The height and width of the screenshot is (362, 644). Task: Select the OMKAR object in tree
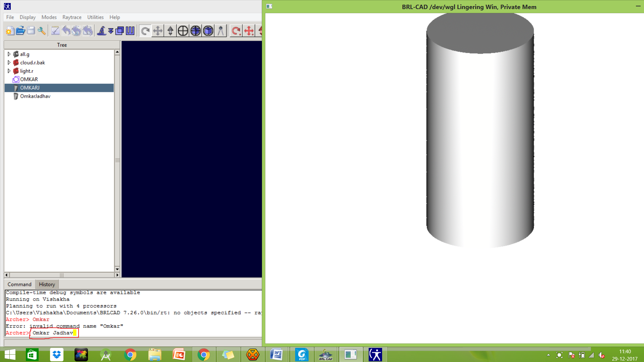click(x=29, y=79)
